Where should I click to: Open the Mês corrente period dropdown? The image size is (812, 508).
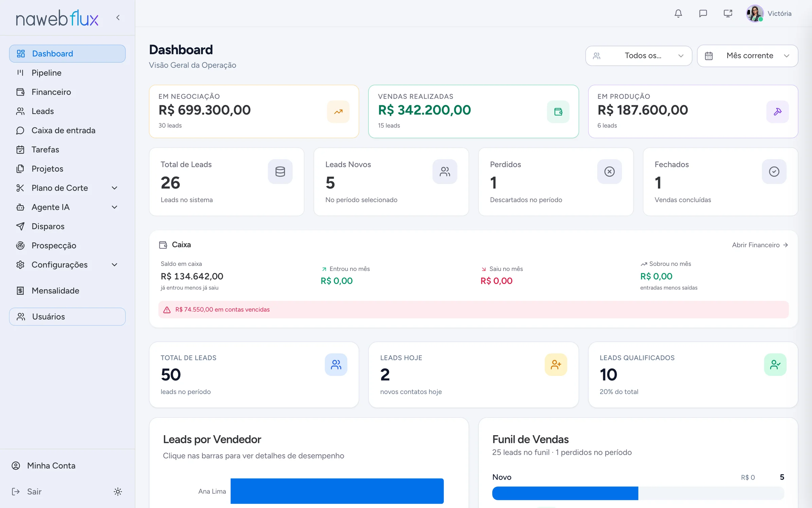747,56
